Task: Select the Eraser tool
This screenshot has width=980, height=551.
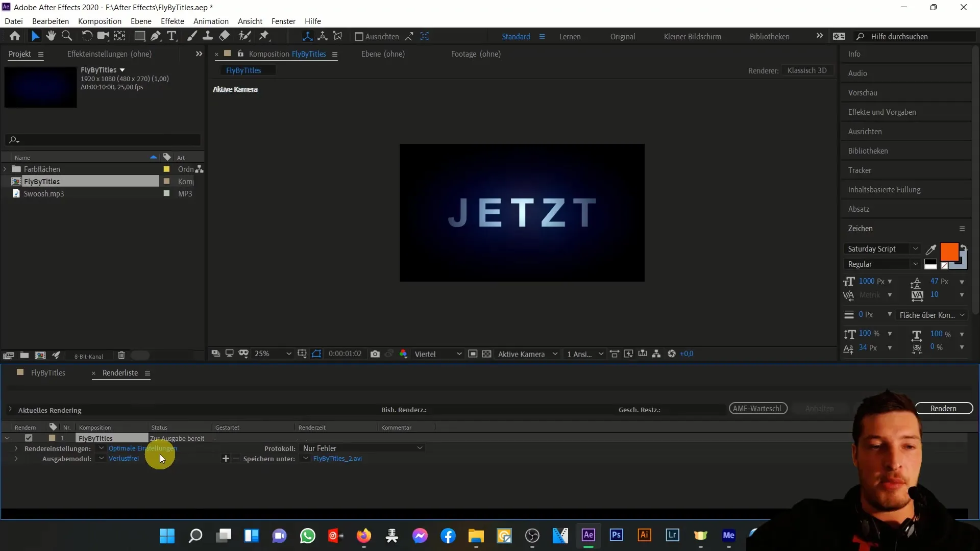Action: point(224,36)
